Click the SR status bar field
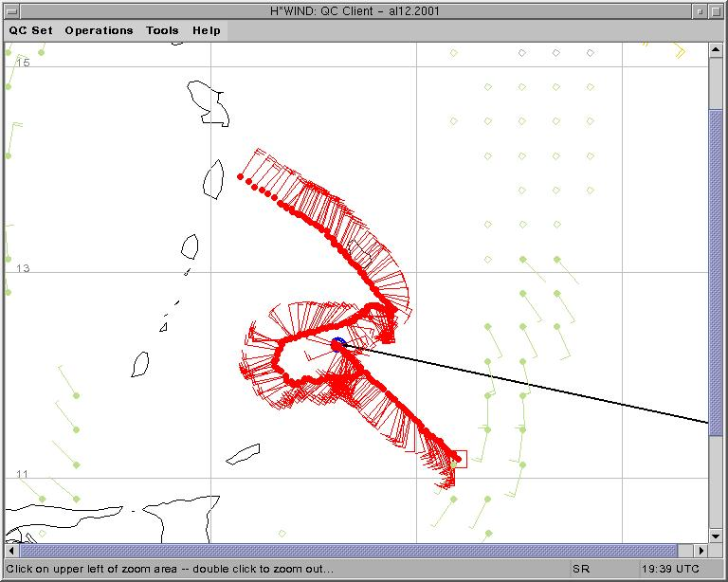Screen dimensions: 728x582 (x=580, y=569)
